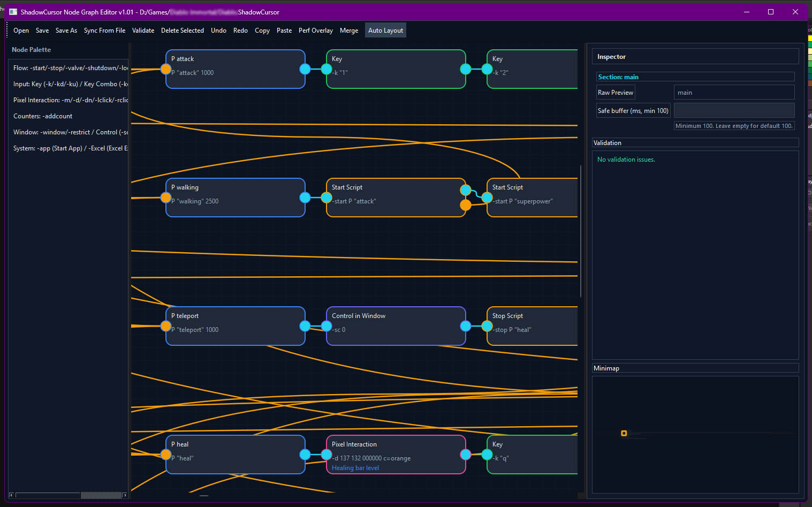Click the app icon in the title bar
The width and height of the screenshot is (812, 507).
[x=13, y=12]
